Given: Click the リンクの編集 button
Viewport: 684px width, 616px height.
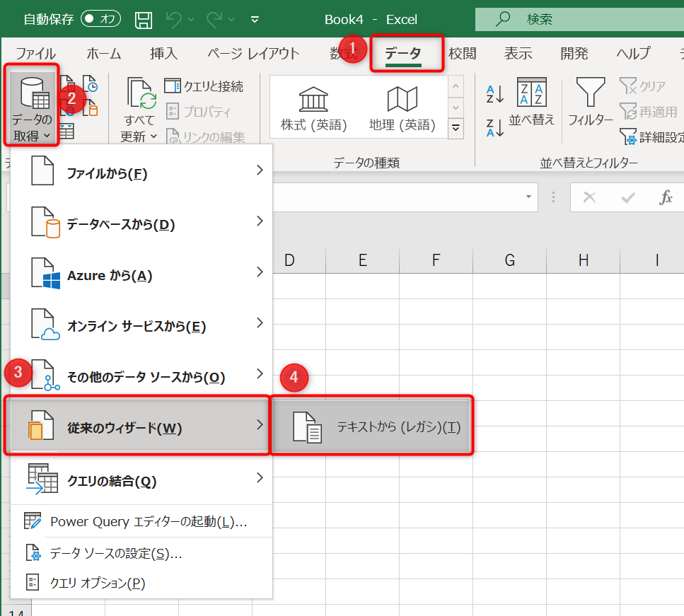Looking at the screenshot, I should (206, 137).
